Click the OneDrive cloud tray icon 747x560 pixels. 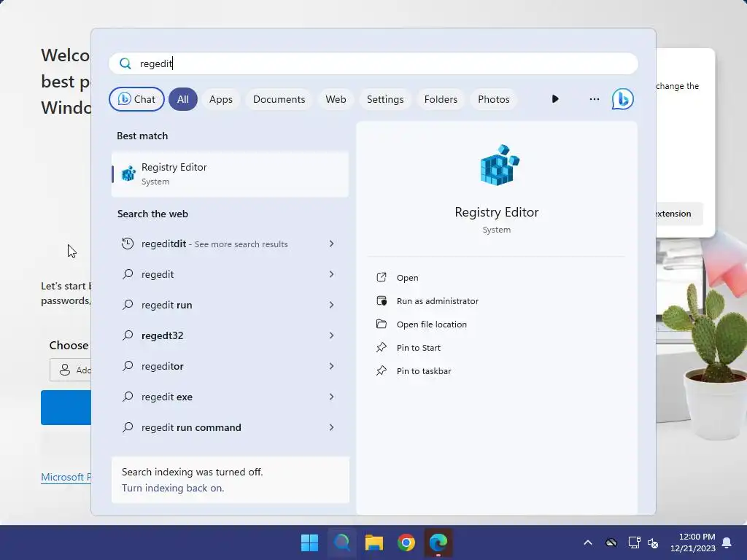pyautogui.click(x=611, y=542)
